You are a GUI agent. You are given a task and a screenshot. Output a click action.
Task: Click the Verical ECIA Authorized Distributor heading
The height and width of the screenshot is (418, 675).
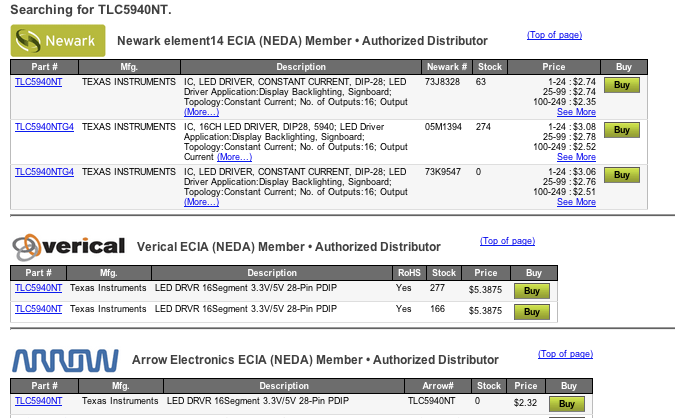289,247
